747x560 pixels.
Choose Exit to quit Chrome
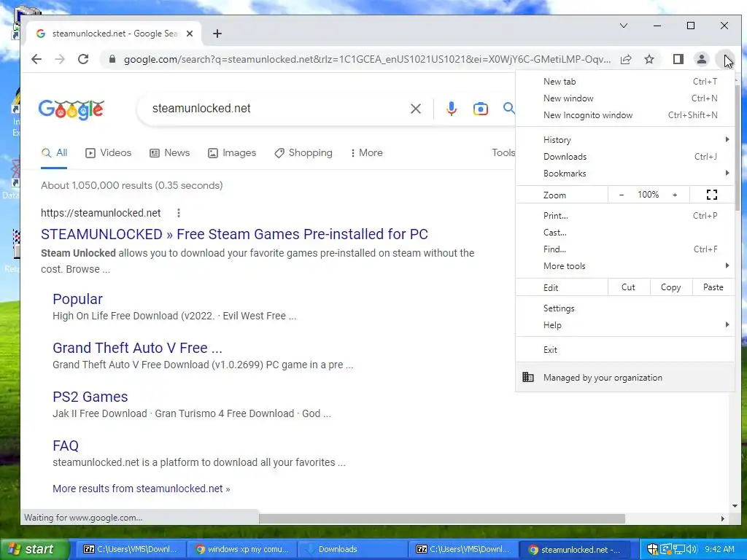[x=625, y=349]
